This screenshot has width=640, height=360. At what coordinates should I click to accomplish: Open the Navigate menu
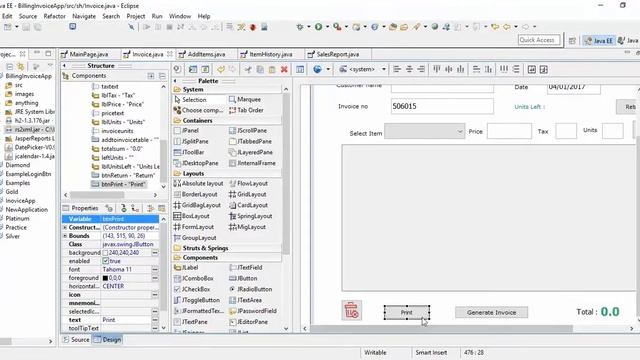84,16
